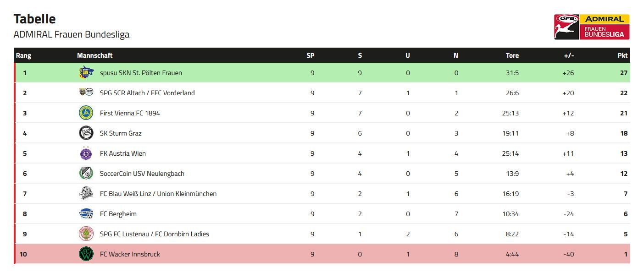This screenshot has width=644, height=278.
Task: Select the FC Wacker Innsbruck team name
Action: tap(130, 254)
